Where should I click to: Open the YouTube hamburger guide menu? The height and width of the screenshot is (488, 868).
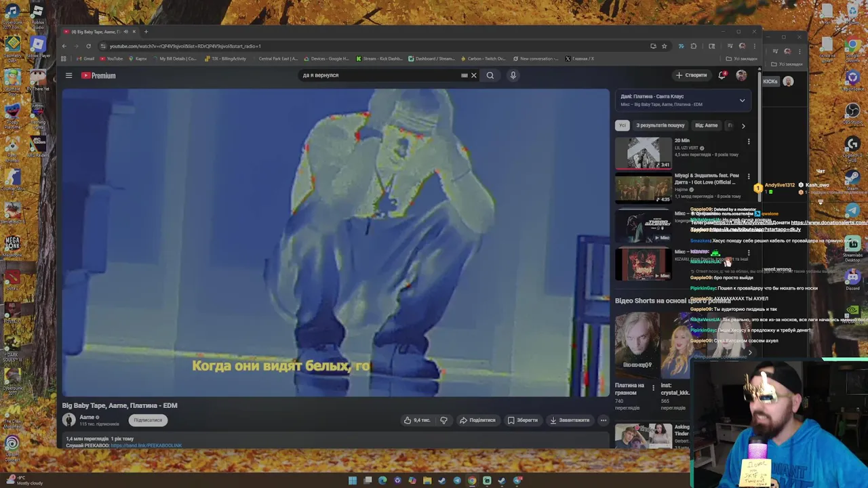point(68,75)
